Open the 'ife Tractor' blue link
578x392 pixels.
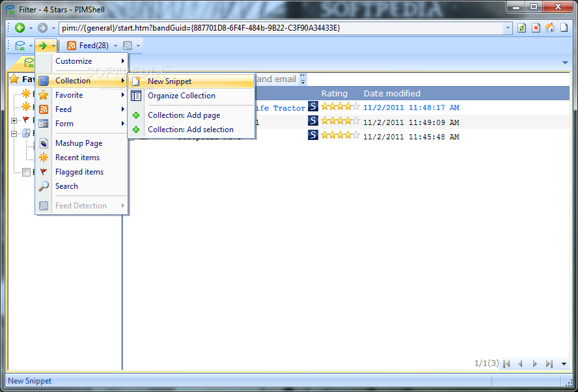pos(280,108)
